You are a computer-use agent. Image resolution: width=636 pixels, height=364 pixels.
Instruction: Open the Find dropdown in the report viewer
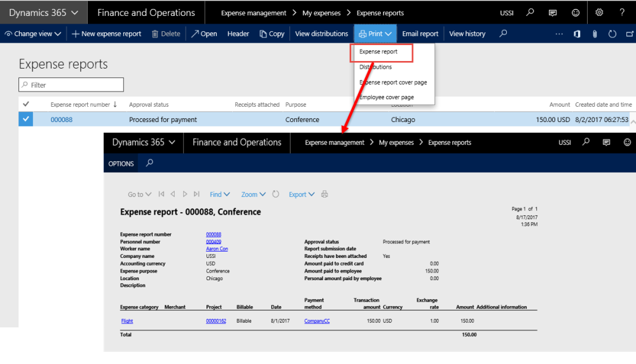point(220,194)
